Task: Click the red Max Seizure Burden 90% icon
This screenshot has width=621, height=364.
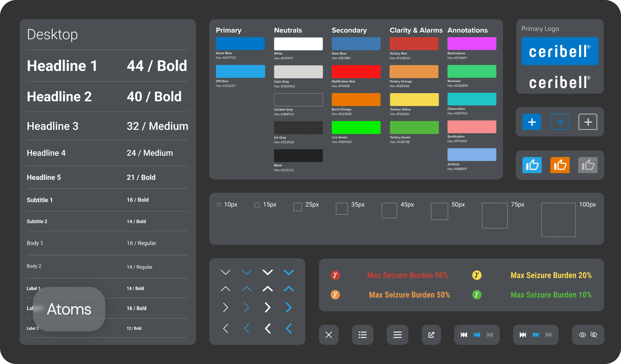Action: [x=335, y=275]
